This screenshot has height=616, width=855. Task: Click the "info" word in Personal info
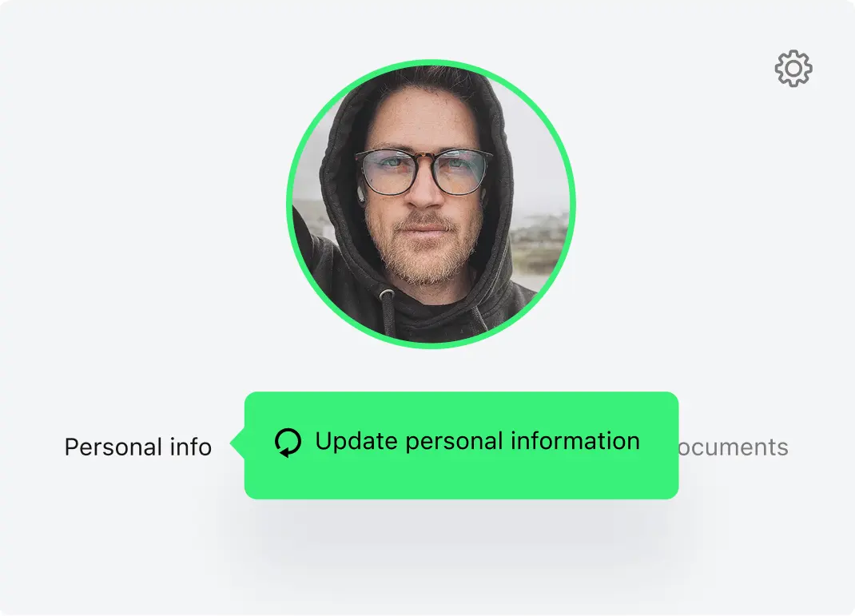[x=191, y=447]
